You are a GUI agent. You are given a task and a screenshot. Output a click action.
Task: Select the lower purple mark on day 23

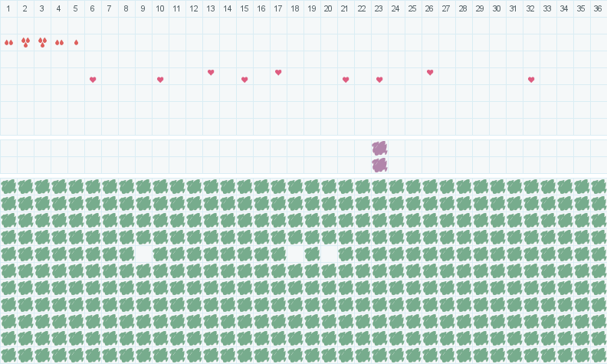379,165
